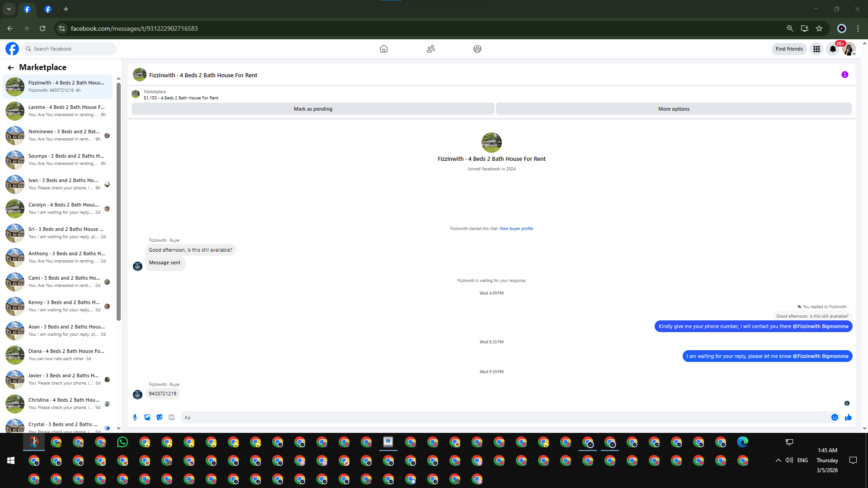
Task: Open the Lareina chat about 4 Beds house
Action: (x=58, y=111)
